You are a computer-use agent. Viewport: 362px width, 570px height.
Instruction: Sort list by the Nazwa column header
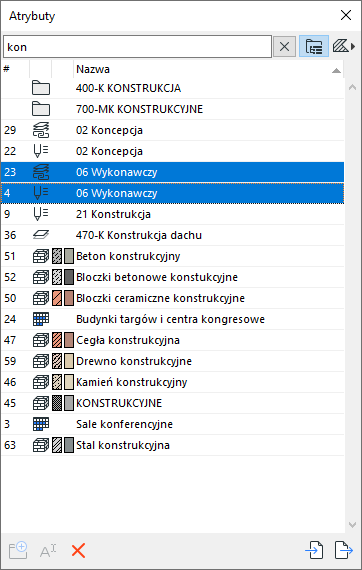coord(208,69)
